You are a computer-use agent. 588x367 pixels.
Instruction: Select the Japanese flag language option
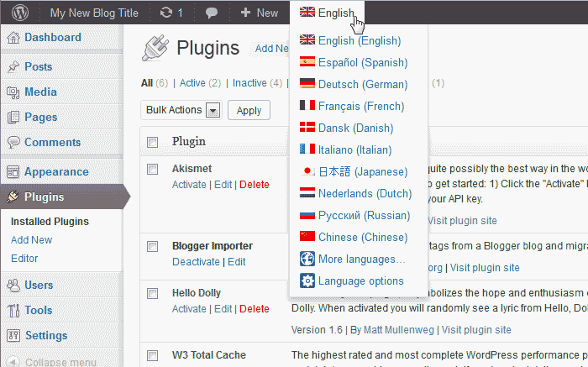point(307,171)
